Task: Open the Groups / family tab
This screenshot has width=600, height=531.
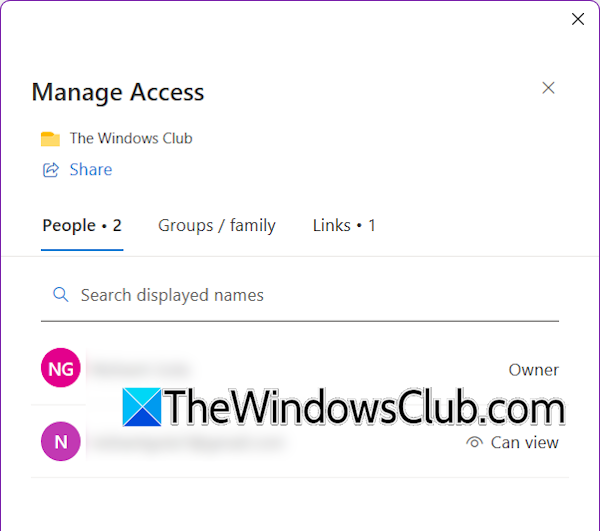Action: pos(217,225)
